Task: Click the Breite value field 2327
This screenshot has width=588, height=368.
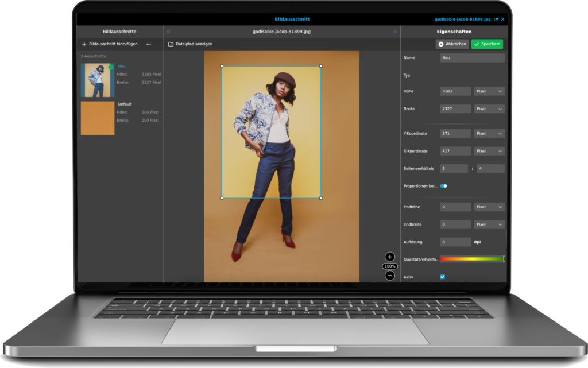Action: [x=455, y=109]
